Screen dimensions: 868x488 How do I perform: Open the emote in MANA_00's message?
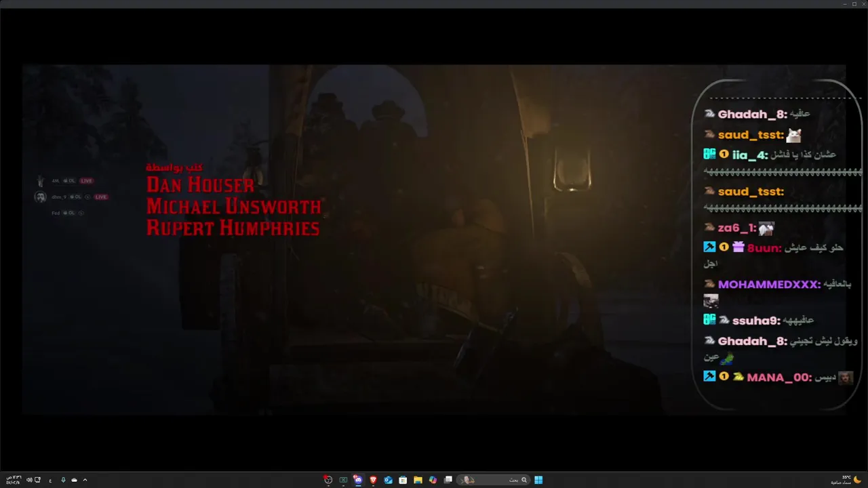pyautogui.click(x=846, y=378)
